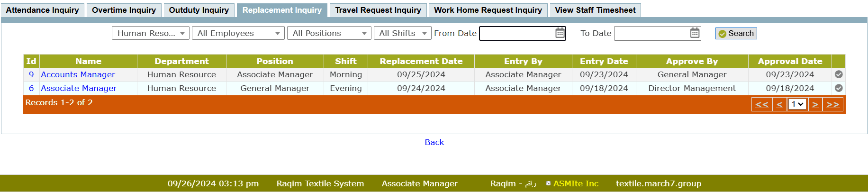Go to the first page of records
Viewport: 868px width, 192px height.
pos(761,104)
